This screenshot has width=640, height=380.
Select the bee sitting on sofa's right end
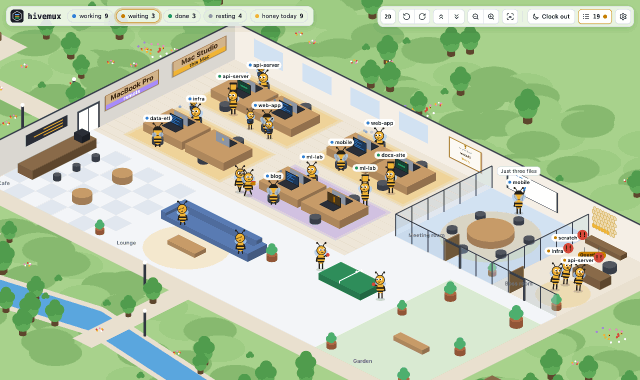coord(240,242)
